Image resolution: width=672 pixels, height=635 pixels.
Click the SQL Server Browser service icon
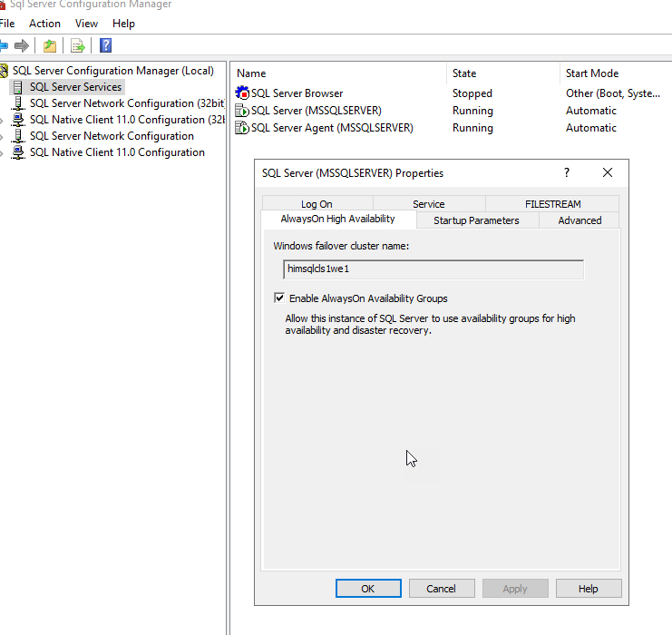pos(242,93)
